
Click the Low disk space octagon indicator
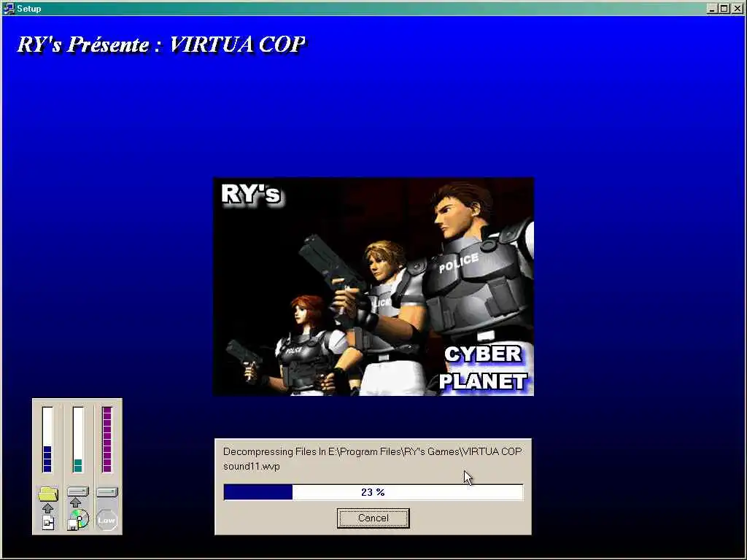(107, 520)
